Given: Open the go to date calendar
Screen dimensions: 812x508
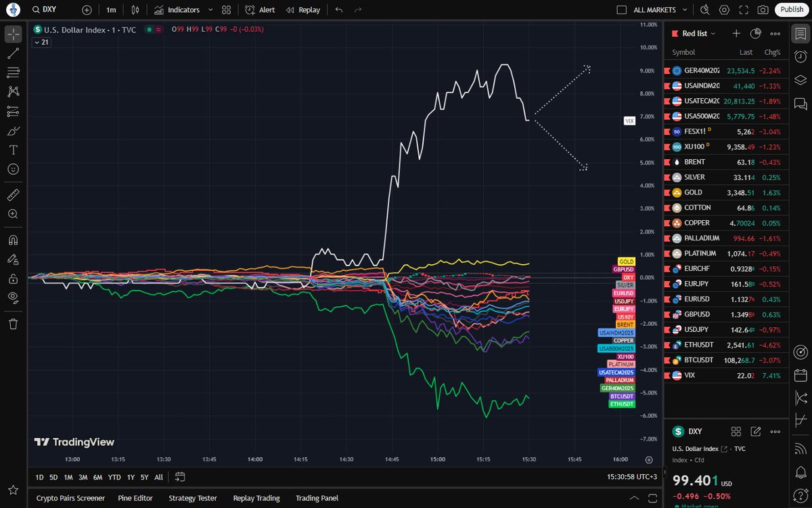Looking at the screenshot, I should coord(180,477).
